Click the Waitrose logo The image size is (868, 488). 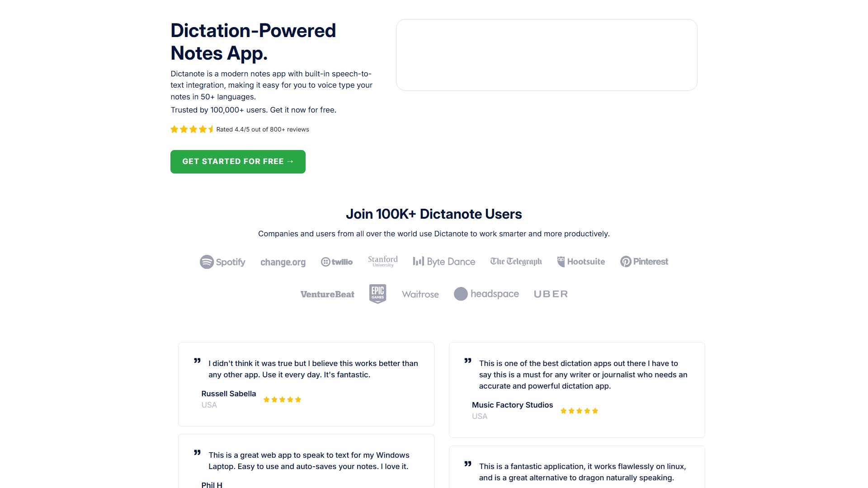pyautogui.click(x=420, y=294)
